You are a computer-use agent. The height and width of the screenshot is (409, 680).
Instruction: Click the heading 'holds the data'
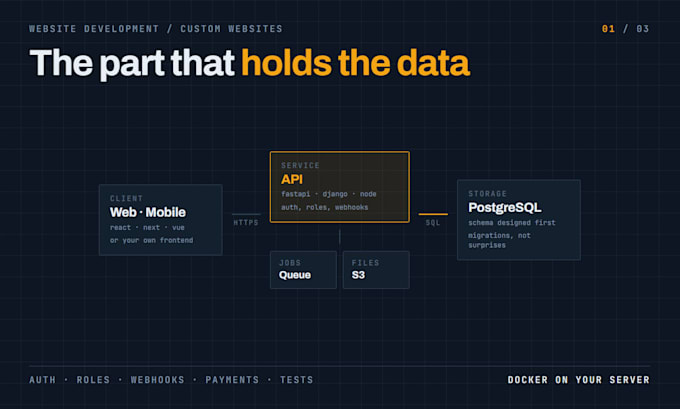pyautogui.click(x=356, y=63)
